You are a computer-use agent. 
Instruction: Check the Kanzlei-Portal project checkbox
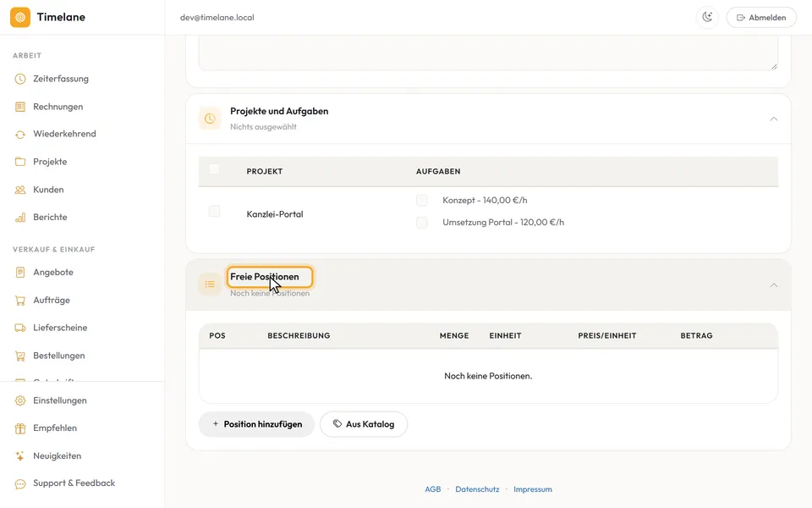[x=214, y=212]
